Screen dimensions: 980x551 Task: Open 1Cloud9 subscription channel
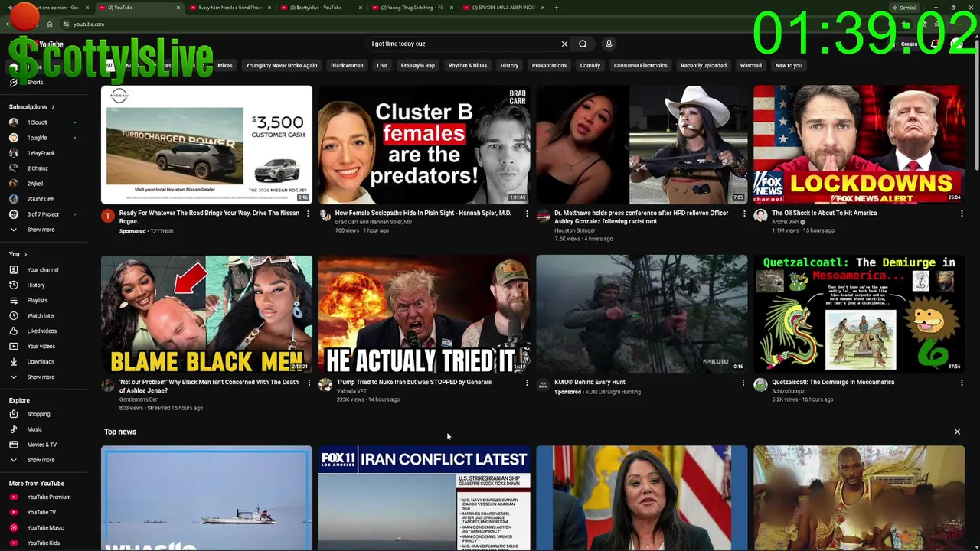pyautogui.click(x=38, y=122)
